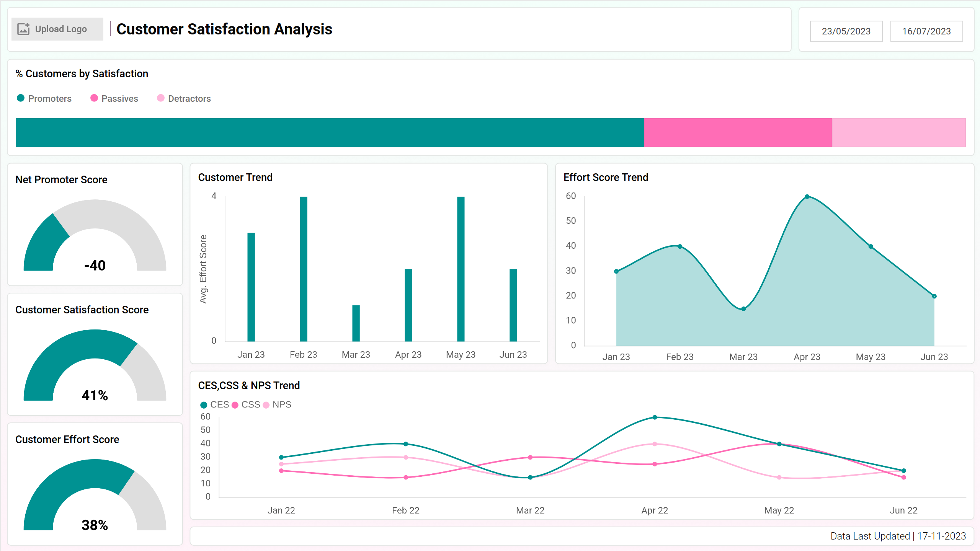The width and height of the screenshot is (980, 551).
Task: Select the teal Promoters bar segment
Action: pos(330,133)
